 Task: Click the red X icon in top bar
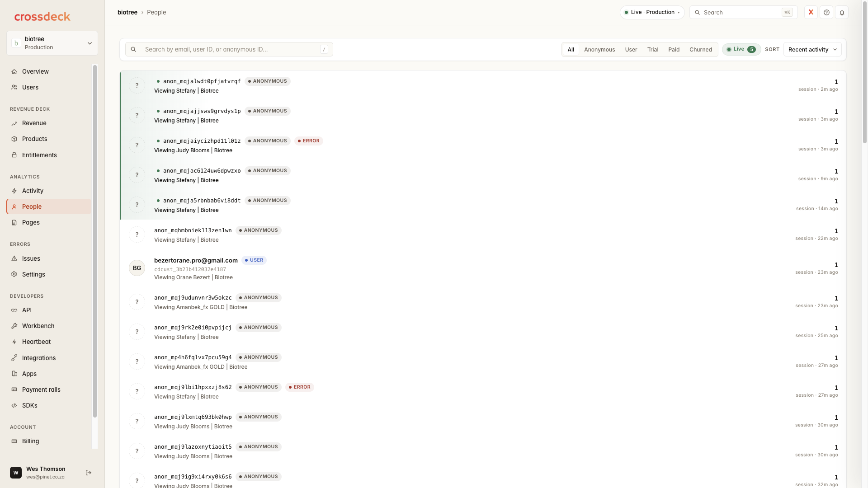[811, 12]
